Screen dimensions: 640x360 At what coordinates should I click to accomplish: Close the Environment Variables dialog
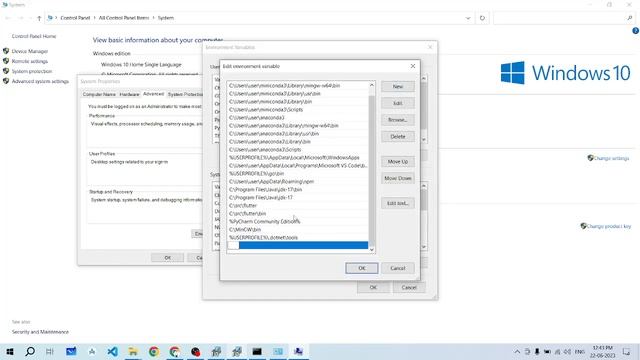pos(430,47)
